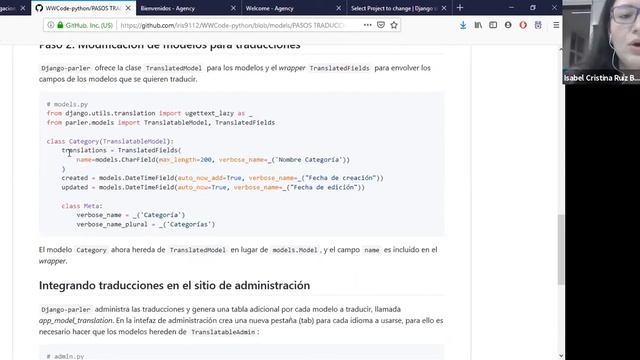Image resolution: width=640 pixels, height=360 pixels.
Task: Click the GitHub favicon on active tab
Action: click(39, 8)
